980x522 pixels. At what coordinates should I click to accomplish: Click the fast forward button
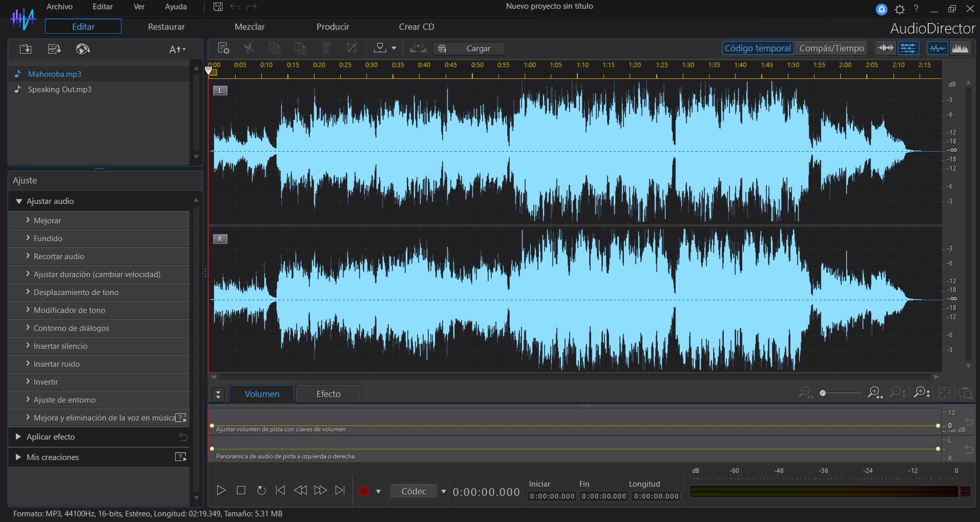tap(320, 491)
